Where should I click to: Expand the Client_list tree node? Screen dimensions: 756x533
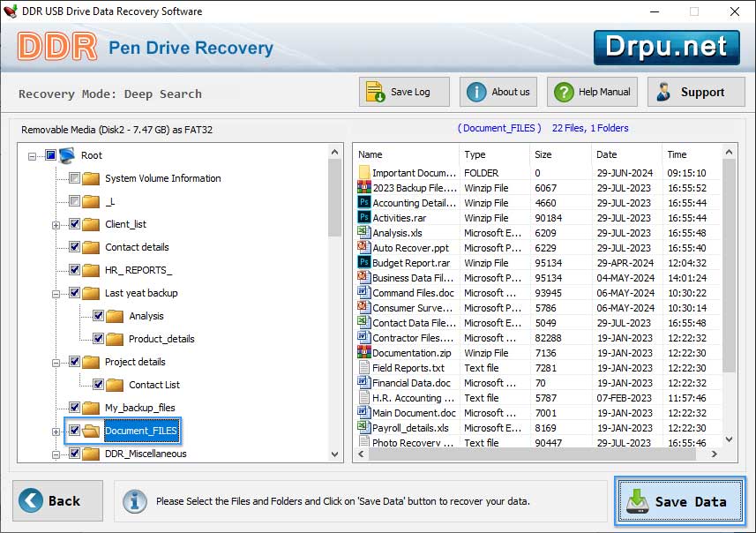coord(56,225)
